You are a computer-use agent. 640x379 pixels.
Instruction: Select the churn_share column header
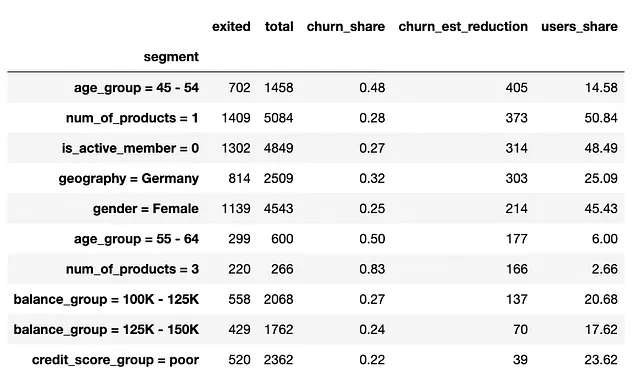coord(346,27)
